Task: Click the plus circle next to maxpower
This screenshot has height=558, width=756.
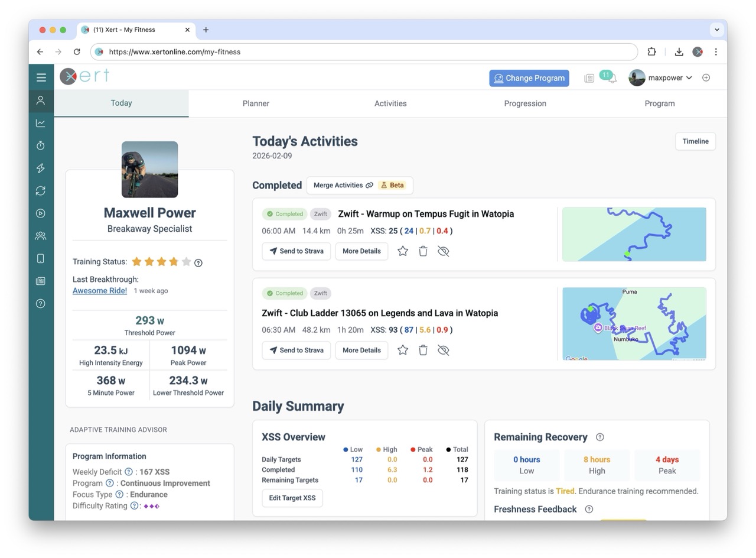Action: [x=706, y=78]
